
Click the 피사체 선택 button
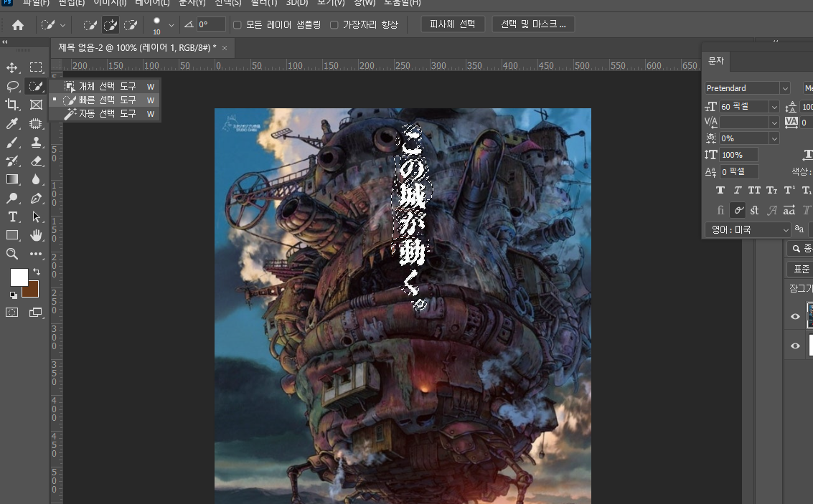[453, 24]
